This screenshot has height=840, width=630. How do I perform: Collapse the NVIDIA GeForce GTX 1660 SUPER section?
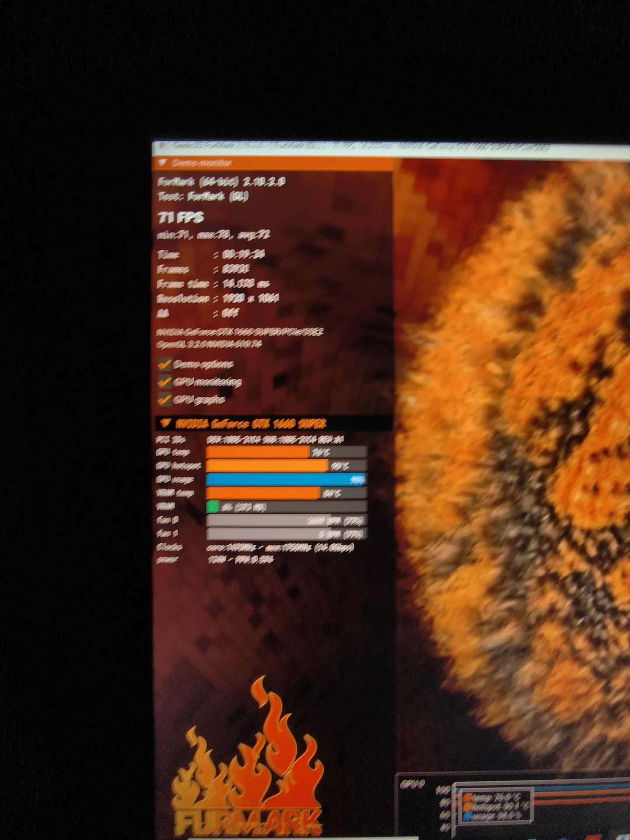click(165, 423)
